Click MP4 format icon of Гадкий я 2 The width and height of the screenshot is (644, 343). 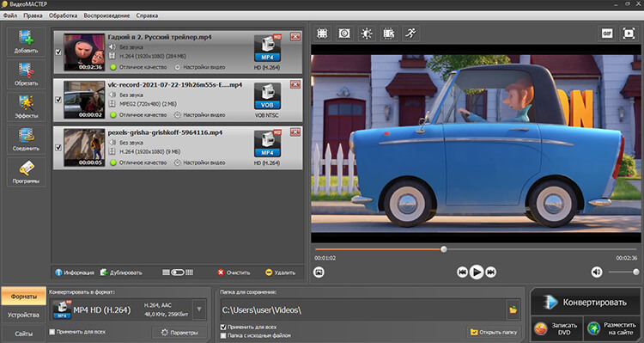267,47
